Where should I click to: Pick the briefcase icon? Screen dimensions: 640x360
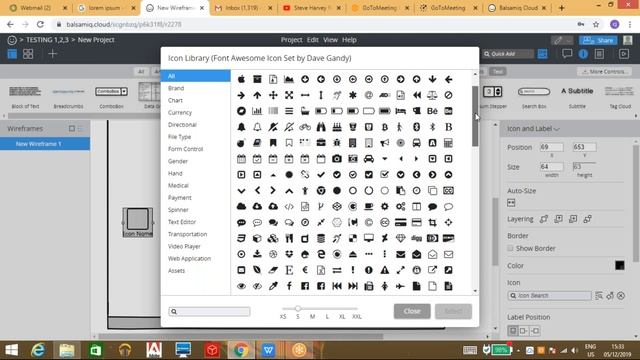tap(321, 143)
